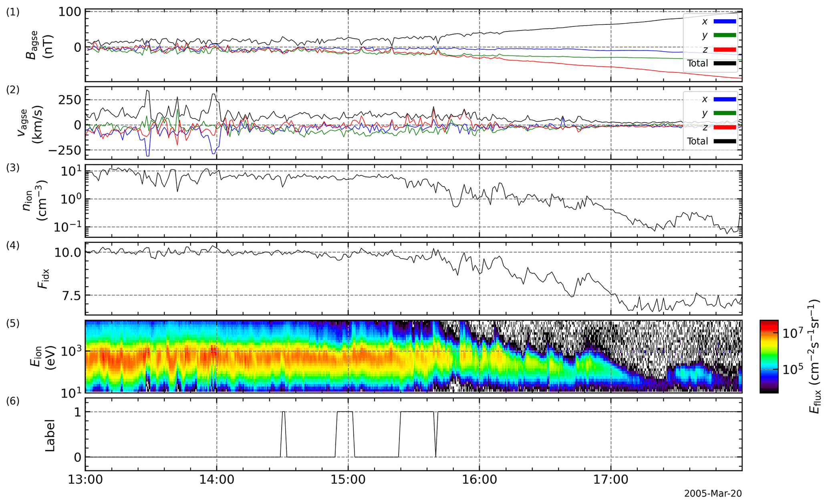Image resolution: width=828 pixels, height=504 pixels.
Task: Click the blue x swatch in B legend
Action: coord(725,21)
